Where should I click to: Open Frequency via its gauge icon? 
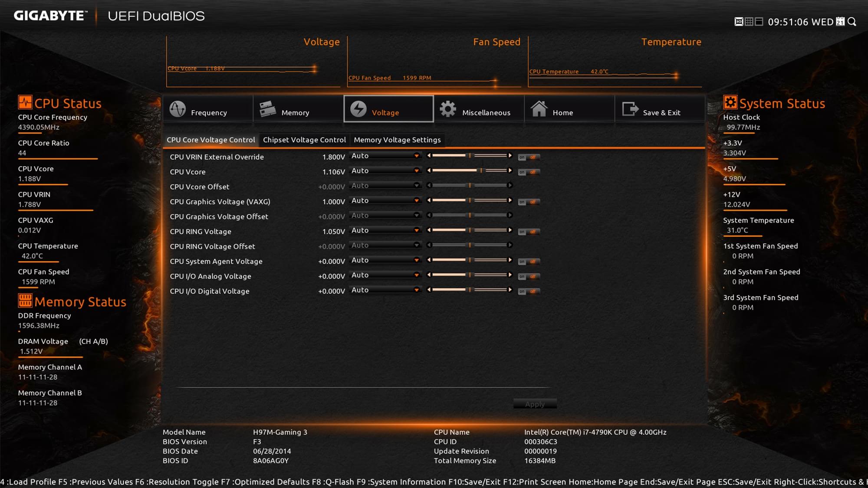[x=178, y=109]
